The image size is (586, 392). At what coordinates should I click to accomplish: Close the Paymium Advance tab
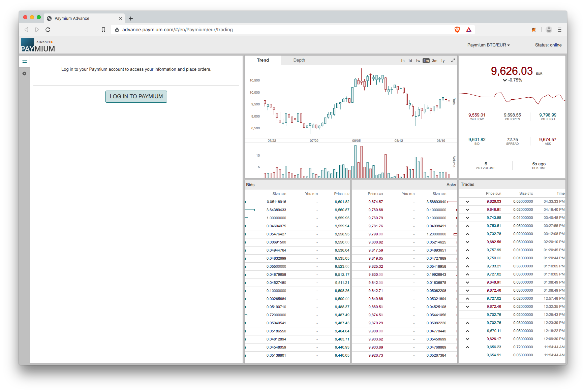(121, 19)
